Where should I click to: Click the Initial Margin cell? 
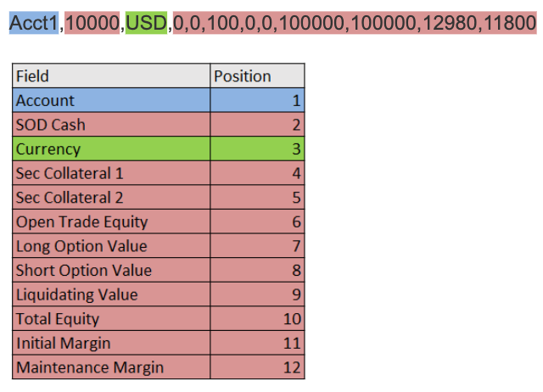[111, 343]
